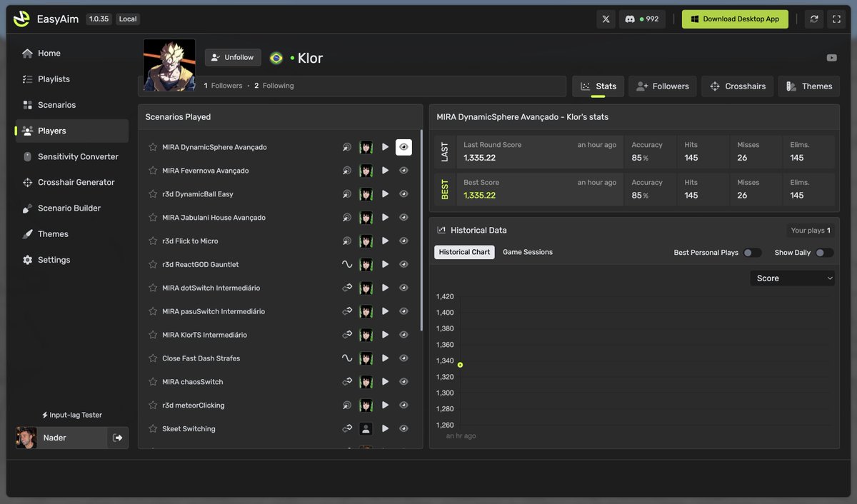View stats eye for MIRA pasuSwitch Intermediário
Image resolution: width=857 pixels, height=504 pixels.
point(404,311)
